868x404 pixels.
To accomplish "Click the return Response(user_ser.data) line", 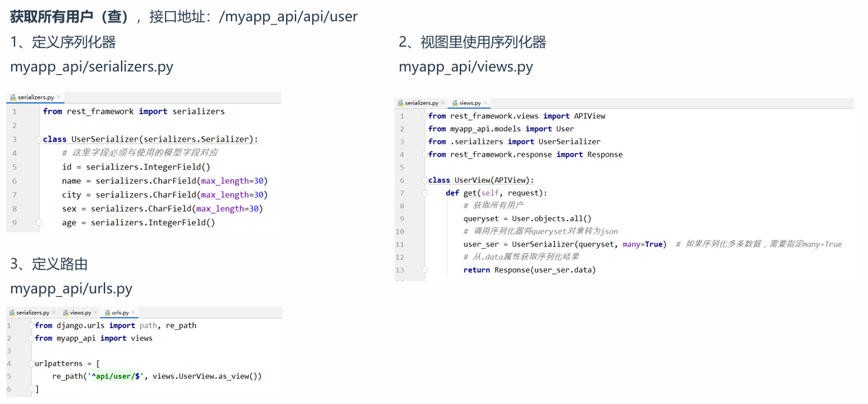I will pyautogui.click(x=529, y=270).
